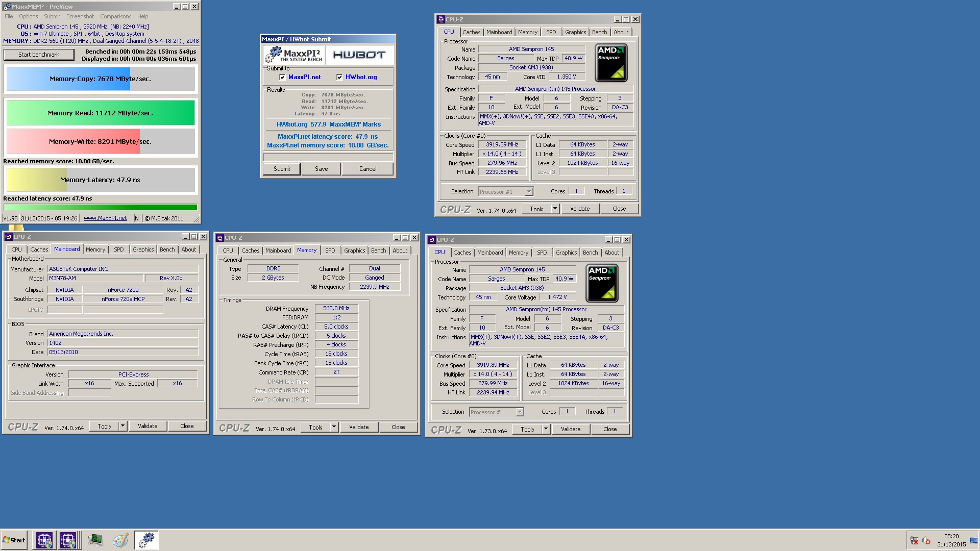Click the green Memory-Read result bar
The height and width of the screenshot is (551, 980).
pos(101,113)
